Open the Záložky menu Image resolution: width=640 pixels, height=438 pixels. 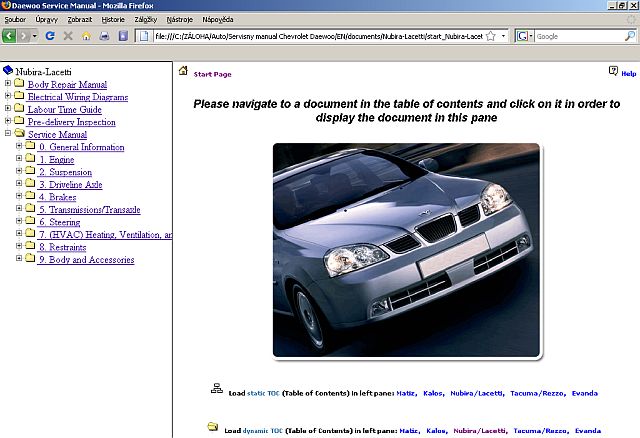click(x=146, y=20)
